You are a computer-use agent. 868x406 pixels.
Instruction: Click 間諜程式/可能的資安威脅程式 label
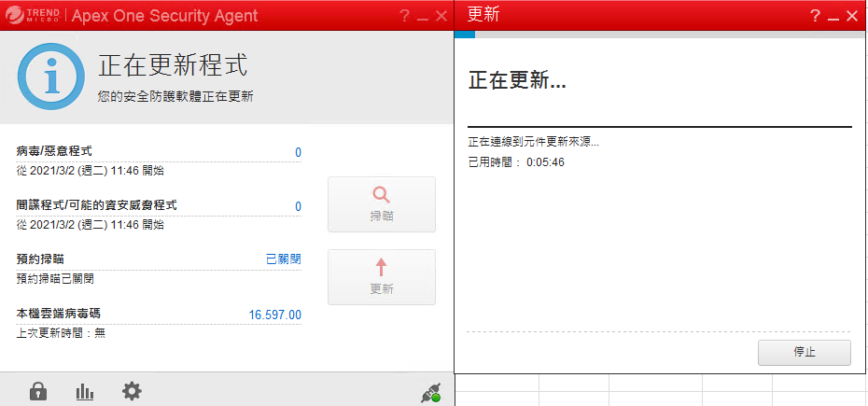[x=97, y=205]
